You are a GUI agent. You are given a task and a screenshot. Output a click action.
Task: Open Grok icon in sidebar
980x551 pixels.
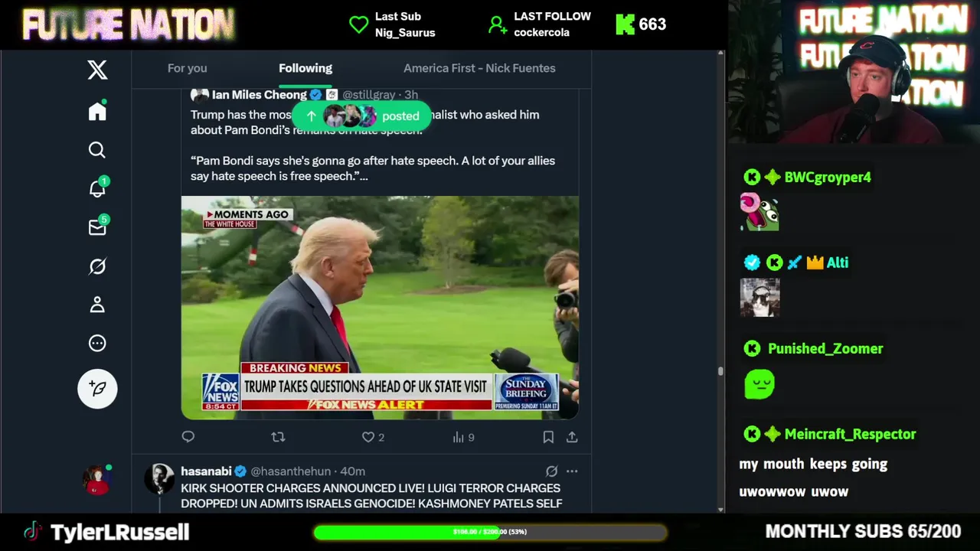(x=97, y=266)
